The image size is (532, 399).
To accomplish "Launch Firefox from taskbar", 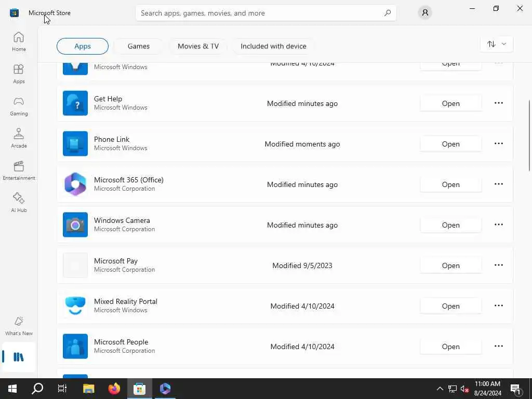I will pos(114,389).
